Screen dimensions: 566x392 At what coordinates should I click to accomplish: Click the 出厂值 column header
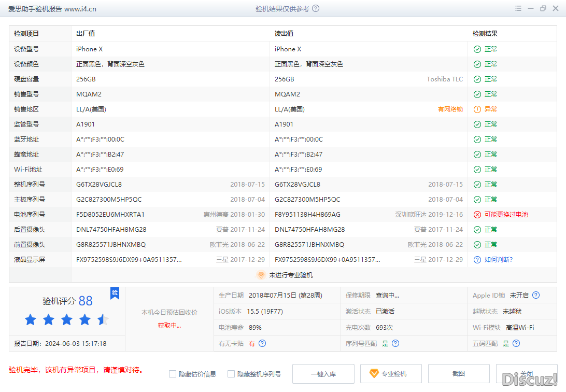tap(86, 34)
